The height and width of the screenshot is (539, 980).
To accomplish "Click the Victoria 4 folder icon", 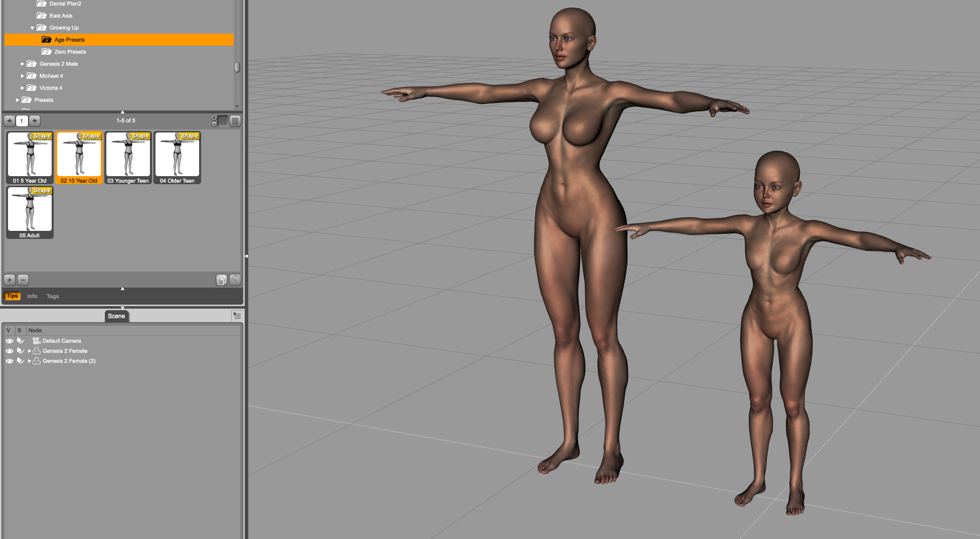I will pyautogui.click(x=32, y=88).
